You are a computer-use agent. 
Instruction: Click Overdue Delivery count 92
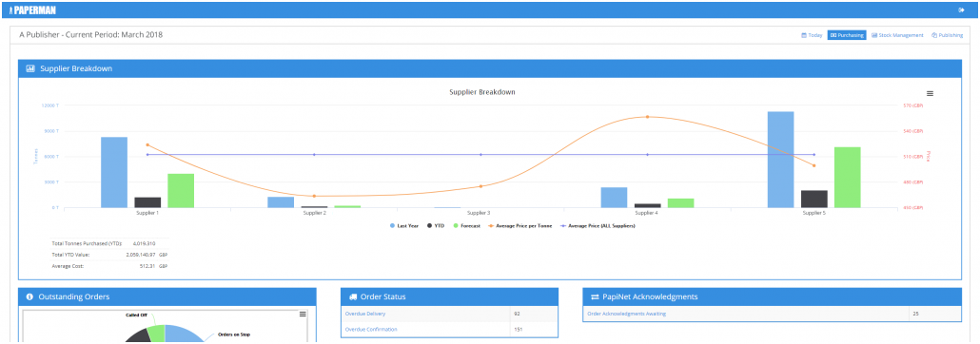pyautogui.click(x=517, y=314)
